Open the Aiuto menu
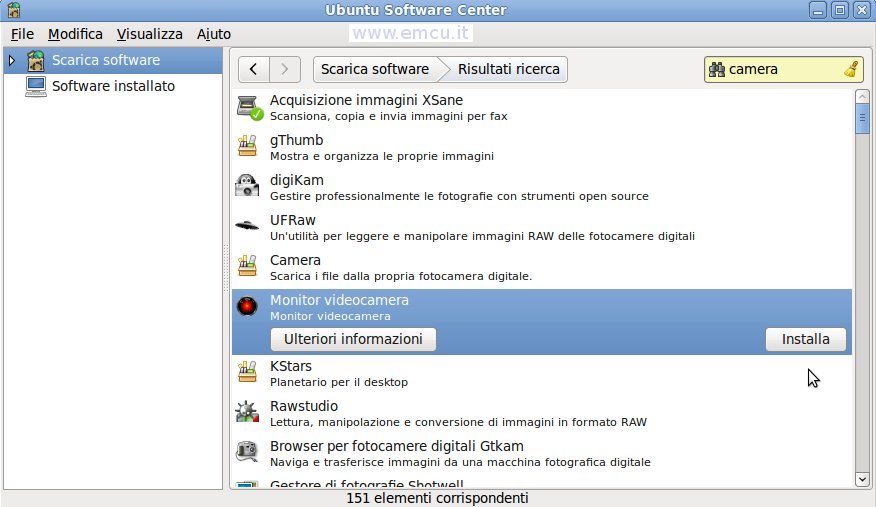876x507 pixels. (x=213, y=34)
